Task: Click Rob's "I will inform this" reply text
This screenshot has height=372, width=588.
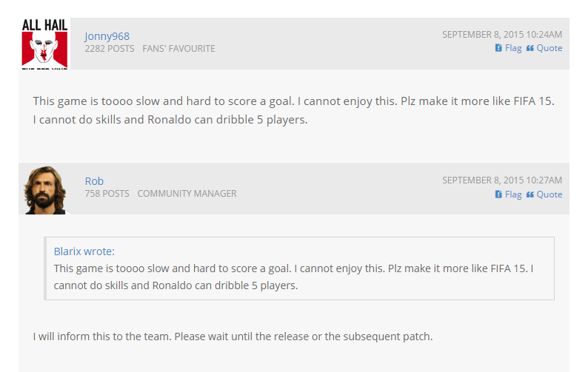Action: (x=233, y=337)
